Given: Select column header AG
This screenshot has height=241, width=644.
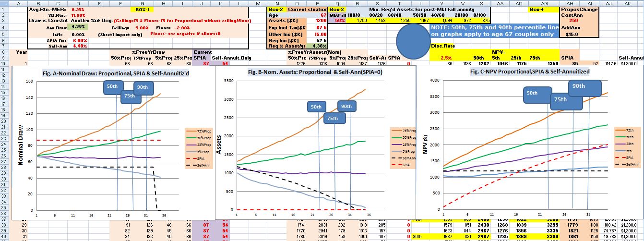Looking at the screenshot, I should 538,3.
